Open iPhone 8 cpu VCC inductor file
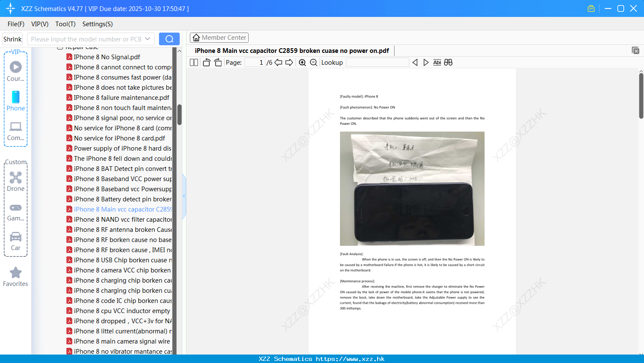 click(x=118, y=311)
